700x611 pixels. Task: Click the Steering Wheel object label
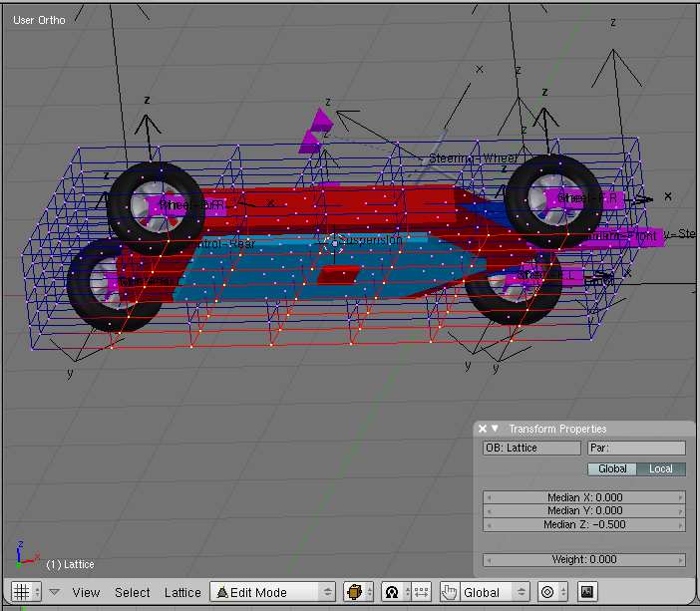coord(474,158)
